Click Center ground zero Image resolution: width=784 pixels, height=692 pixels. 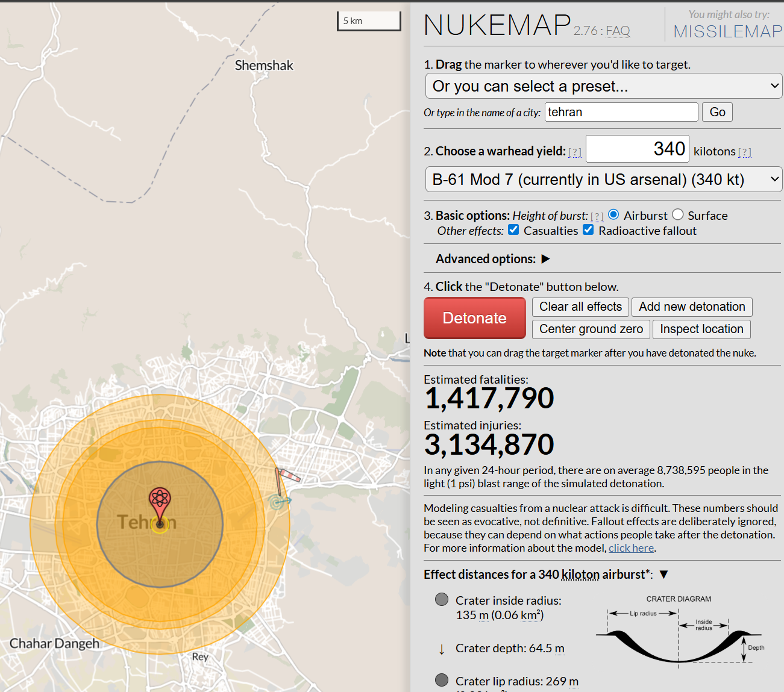(591, 329)
